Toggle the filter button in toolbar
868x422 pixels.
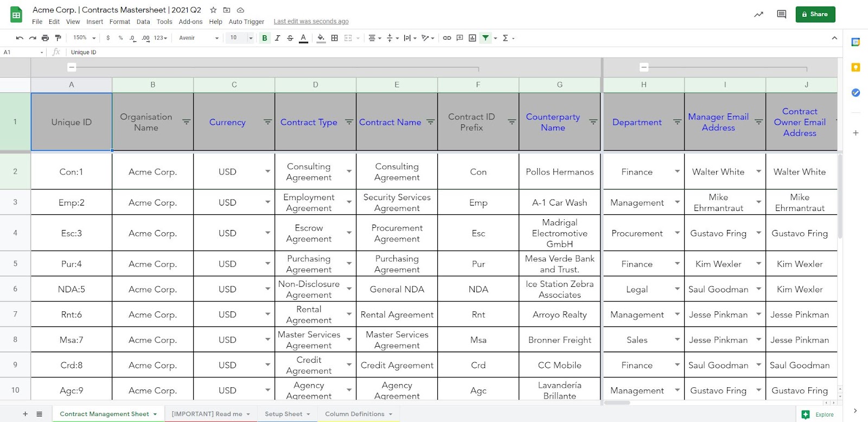pos(486,38)
